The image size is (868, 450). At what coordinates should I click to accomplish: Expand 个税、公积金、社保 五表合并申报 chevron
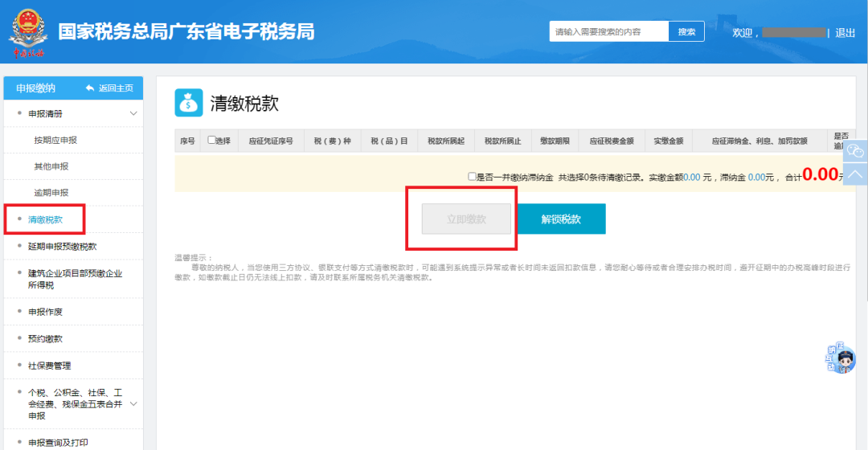pos(133,404)
